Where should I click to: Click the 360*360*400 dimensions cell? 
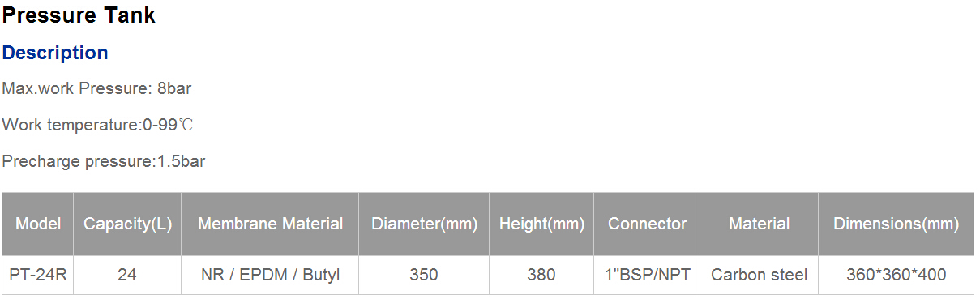896,275
